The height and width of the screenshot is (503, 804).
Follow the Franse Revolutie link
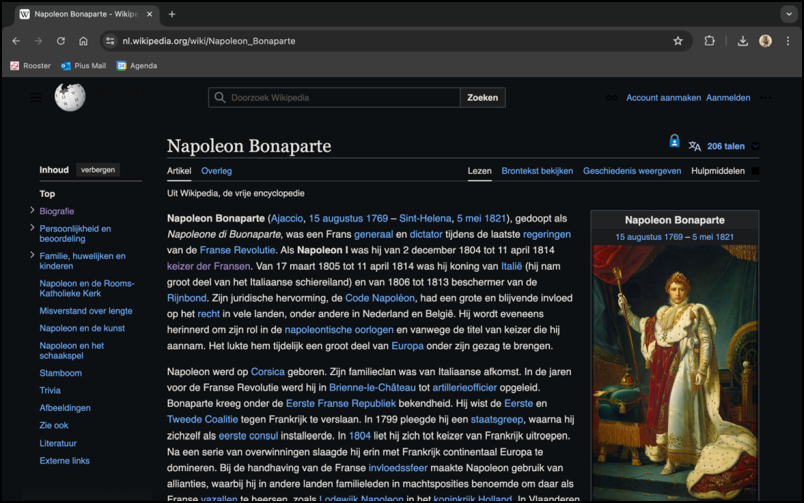pos(237,250)
